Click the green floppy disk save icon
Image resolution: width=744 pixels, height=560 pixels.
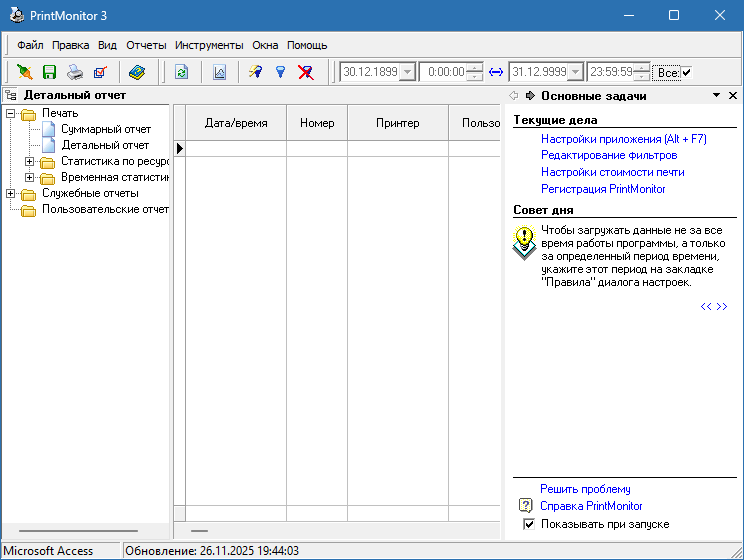pos(49,72)
